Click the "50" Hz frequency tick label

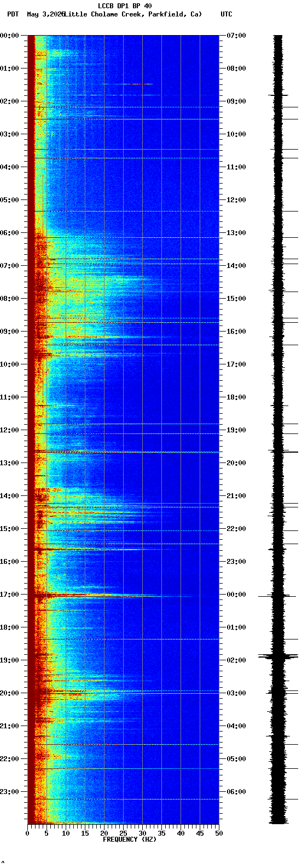click(219, 833)
